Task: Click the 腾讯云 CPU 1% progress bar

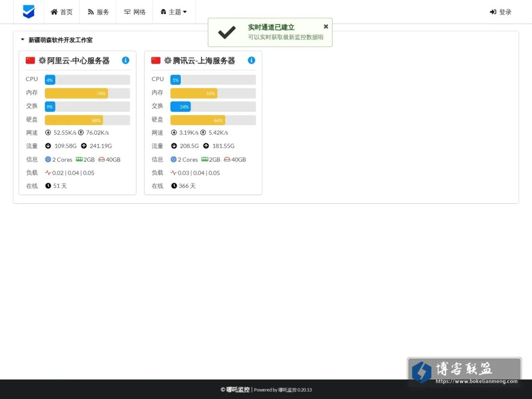Action: click(x=213, y=80)
